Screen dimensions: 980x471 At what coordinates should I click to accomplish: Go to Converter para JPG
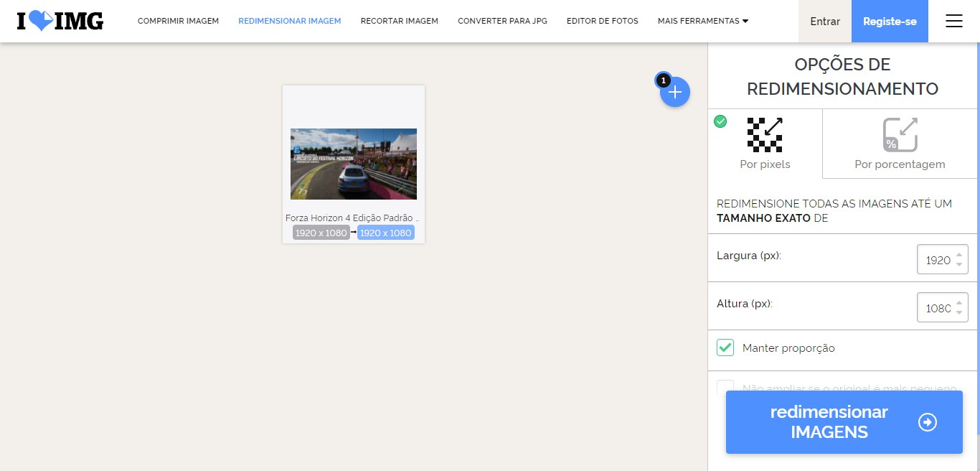pyautogui.click(x=502, y=21)
